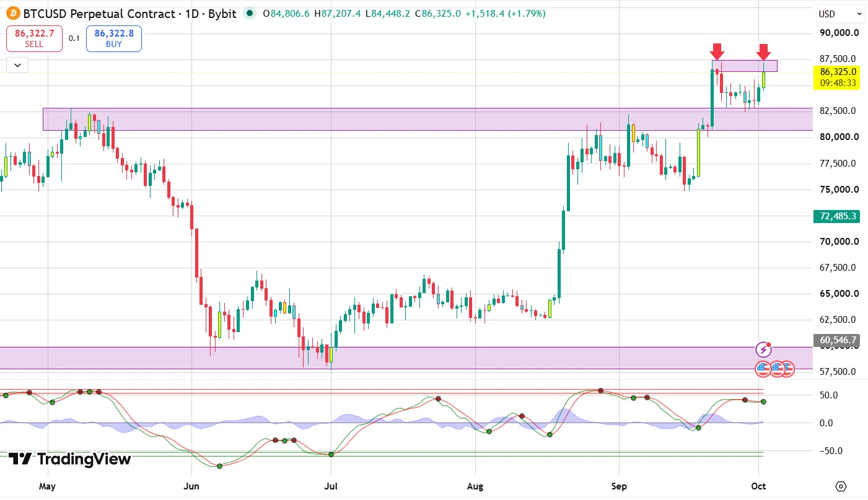Click the 62,500.0 price axis label
The width and height of the screenshot is (868, 500).
(x=839, y=320)
